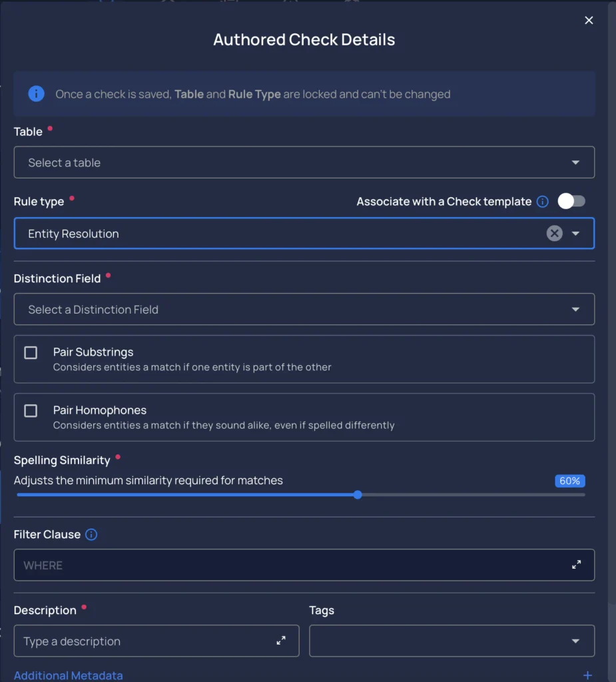The height and width of the screenshot is (682, 616).
Task: Clear the Entity Resolution rule type selection
Action: coord(554,233)
